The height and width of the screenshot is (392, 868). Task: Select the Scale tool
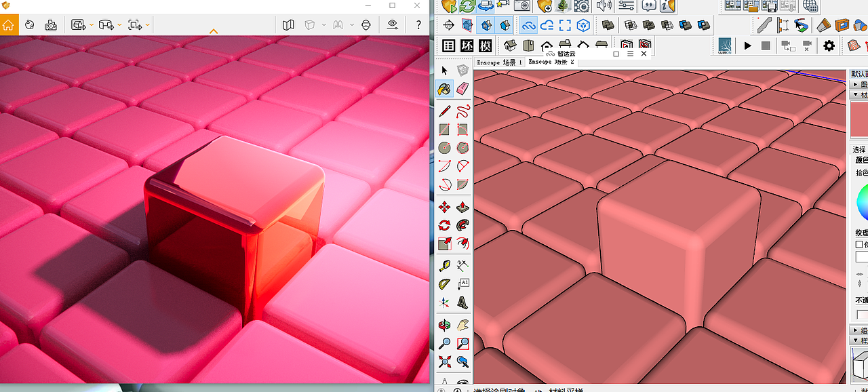[x=445, y=243]
